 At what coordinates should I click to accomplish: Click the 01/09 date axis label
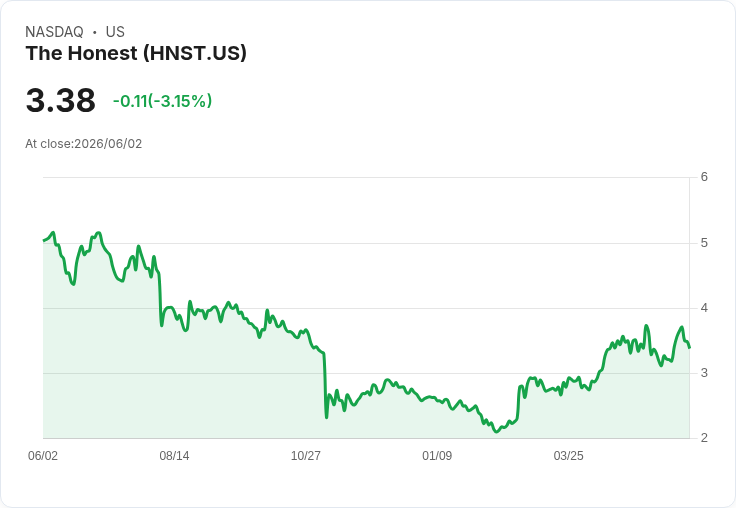437,455
